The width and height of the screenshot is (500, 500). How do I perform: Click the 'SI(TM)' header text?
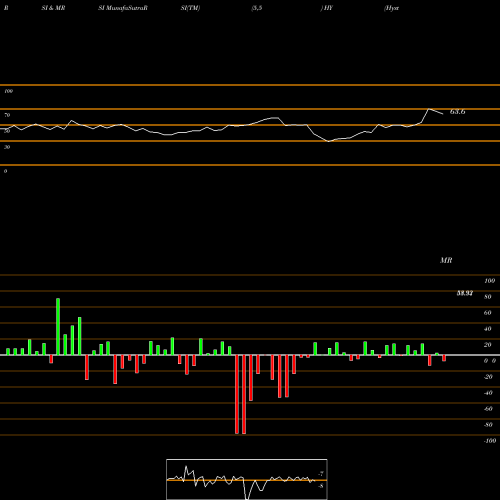pyautogui.click(x=190, y=8)
